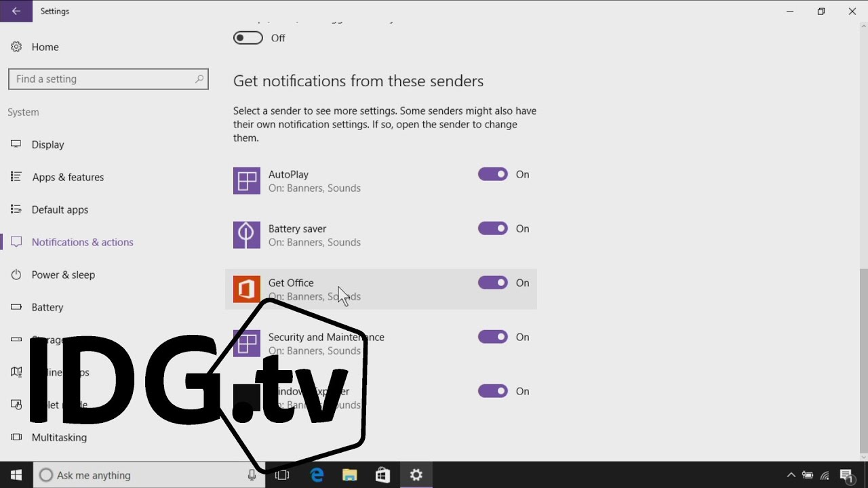The width and height of the screenshot is (868, 488).
Task: Click the Display monitor icon
Action: click(16, 144)
